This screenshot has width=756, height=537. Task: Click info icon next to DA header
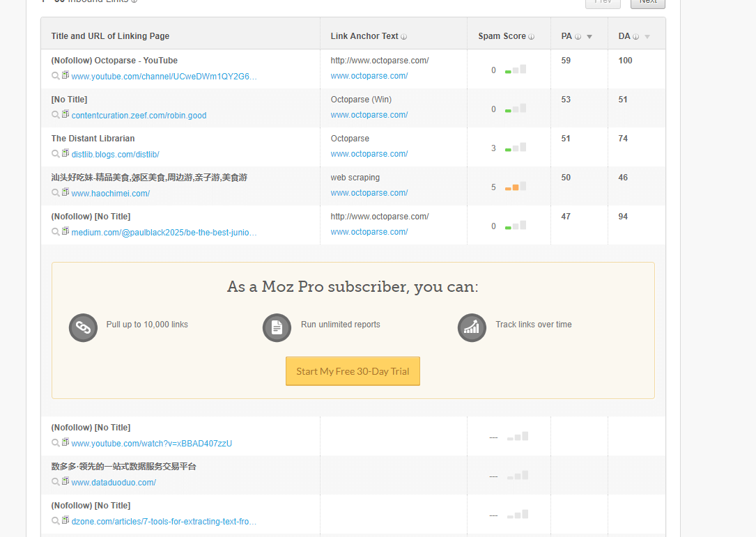[635, 37]
